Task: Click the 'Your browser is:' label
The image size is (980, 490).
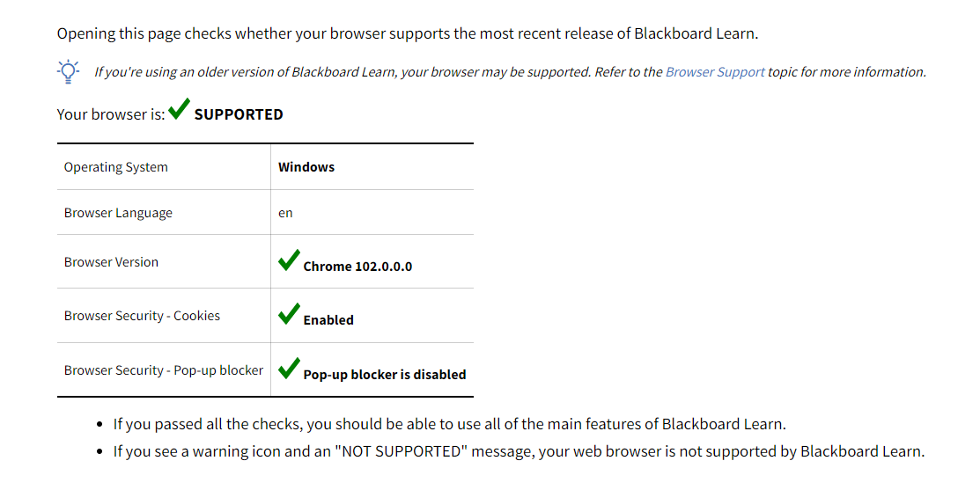Action: point(111,114)
